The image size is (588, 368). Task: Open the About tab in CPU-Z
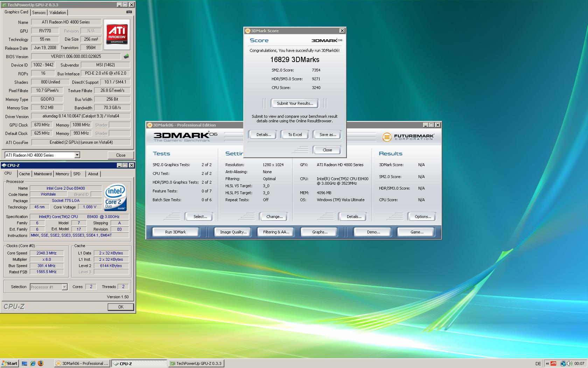93,174
